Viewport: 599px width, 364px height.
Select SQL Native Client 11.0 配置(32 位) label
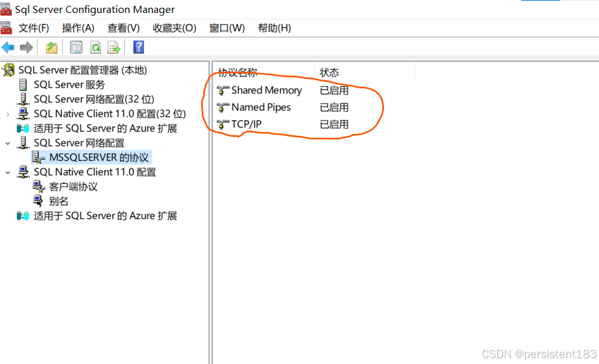coord(109,113)
